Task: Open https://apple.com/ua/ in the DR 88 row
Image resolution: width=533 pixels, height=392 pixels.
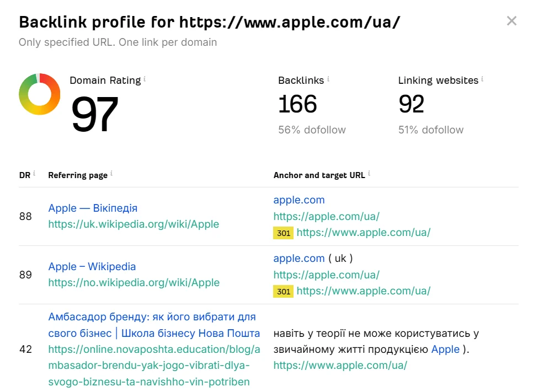Action: click(x=326, y=216)
